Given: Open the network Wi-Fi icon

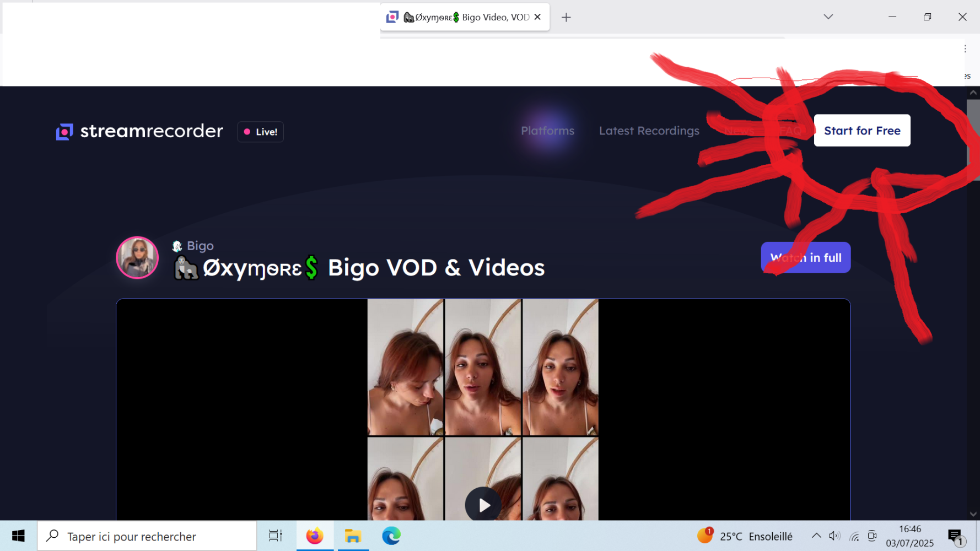Looking at the screenshot, I should click(854, 536).
